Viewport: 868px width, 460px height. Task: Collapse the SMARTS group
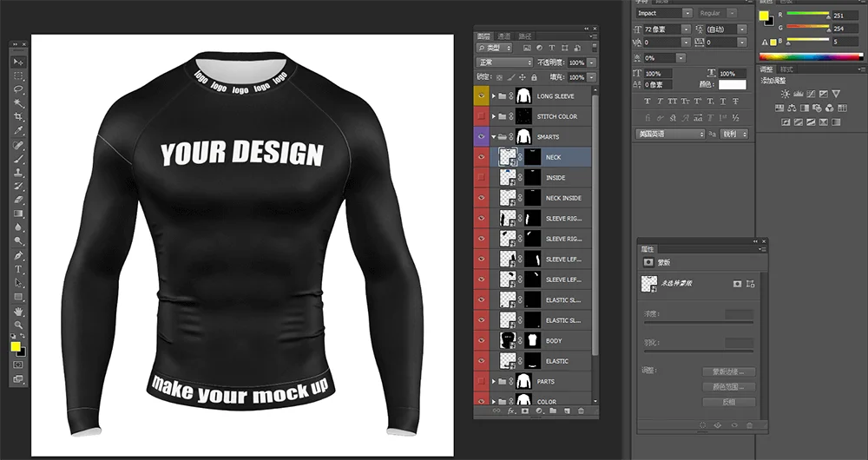click(x=494, y=137)
